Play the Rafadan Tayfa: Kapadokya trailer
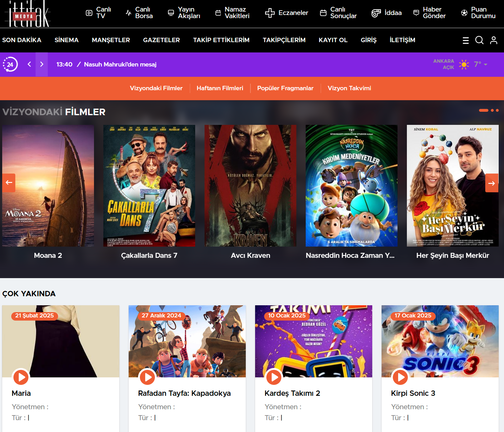The image size is (504, 432). (148, 377)
